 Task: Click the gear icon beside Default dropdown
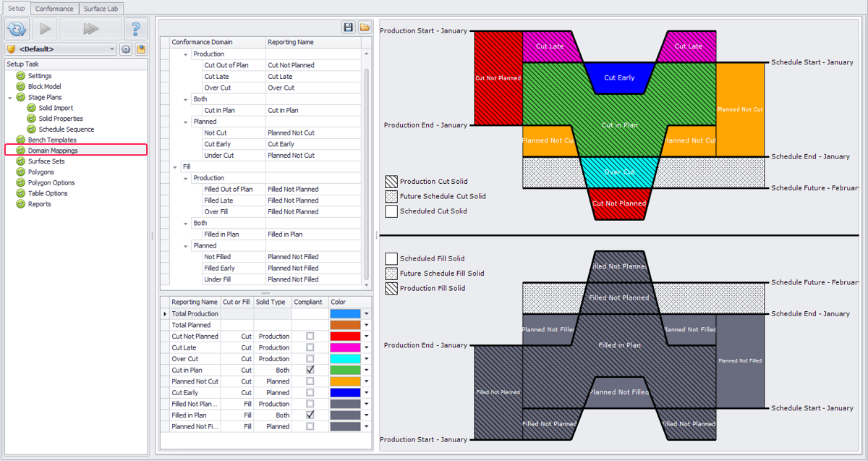(x=126, y=49)
